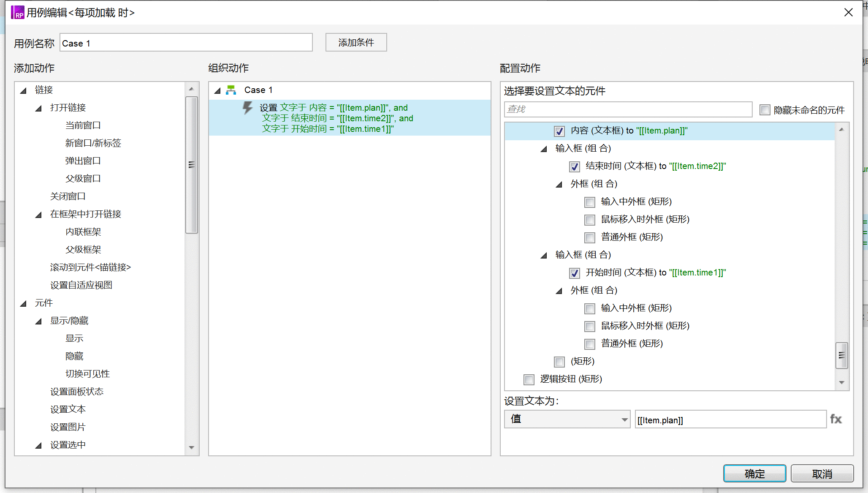The width and height of the screenshot is (868, 493).
Task: Select the 设置 文字于 内容 action row
Action: tap(350, 118)
